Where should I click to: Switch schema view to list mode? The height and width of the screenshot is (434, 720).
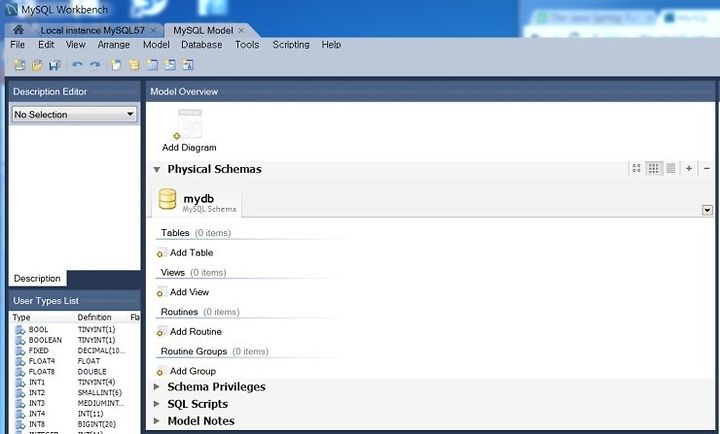click(x=671, y=169)
